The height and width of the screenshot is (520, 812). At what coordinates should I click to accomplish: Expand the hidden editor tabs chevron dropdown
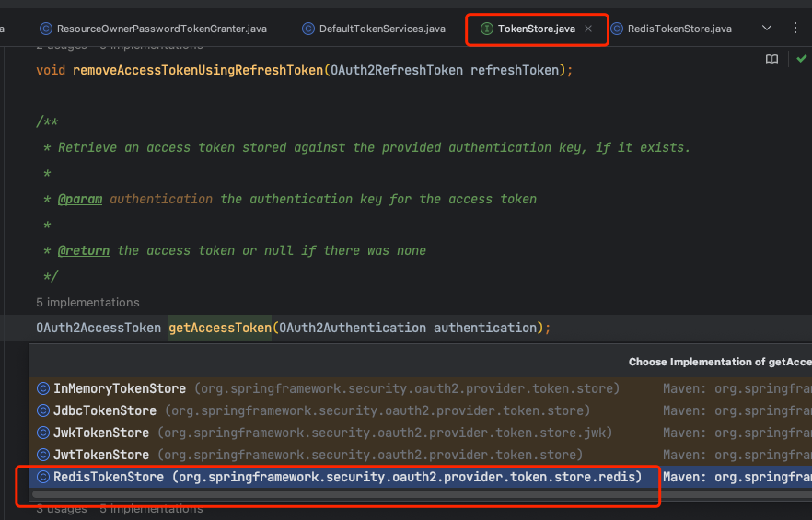point(767,29)
